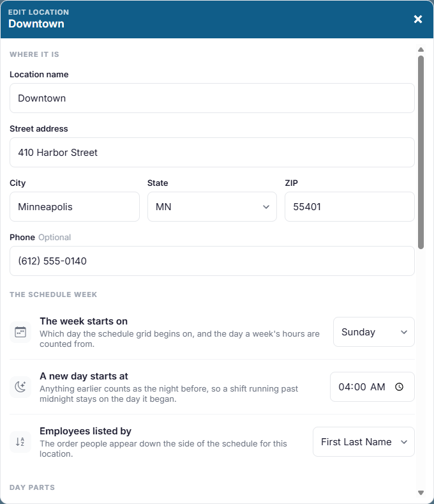Click the Location name field
434x504 pixels.
pos(212,98)
